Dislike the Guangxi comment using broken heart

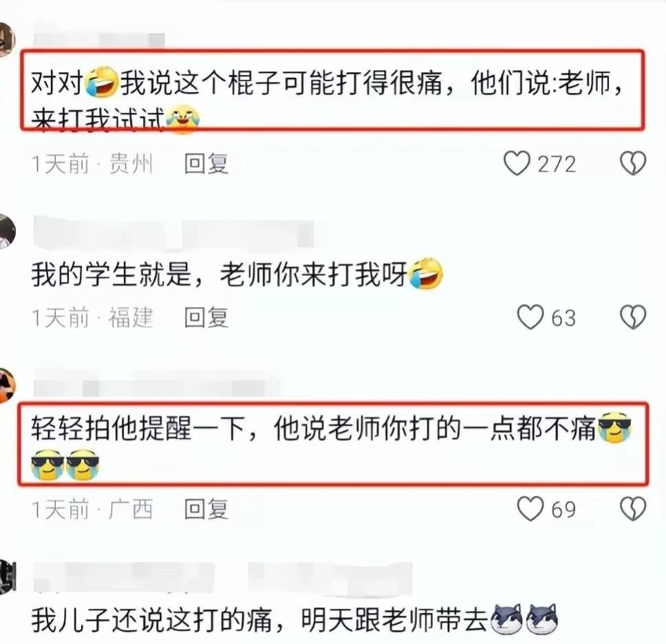pos(633,509)
